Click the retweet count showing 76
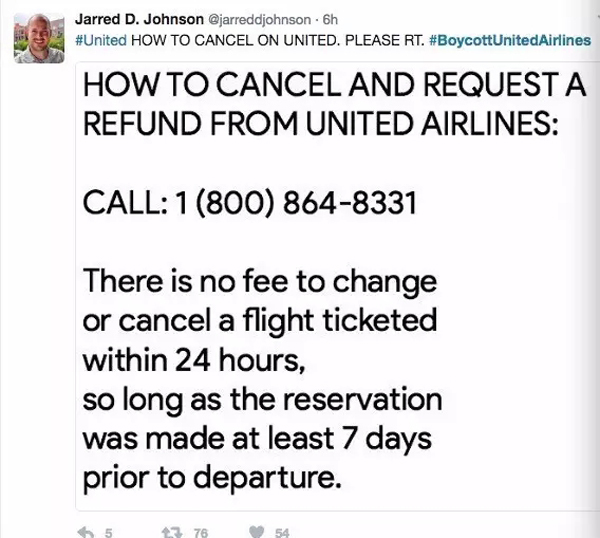 pyautogui.click(x=201, y=533)
